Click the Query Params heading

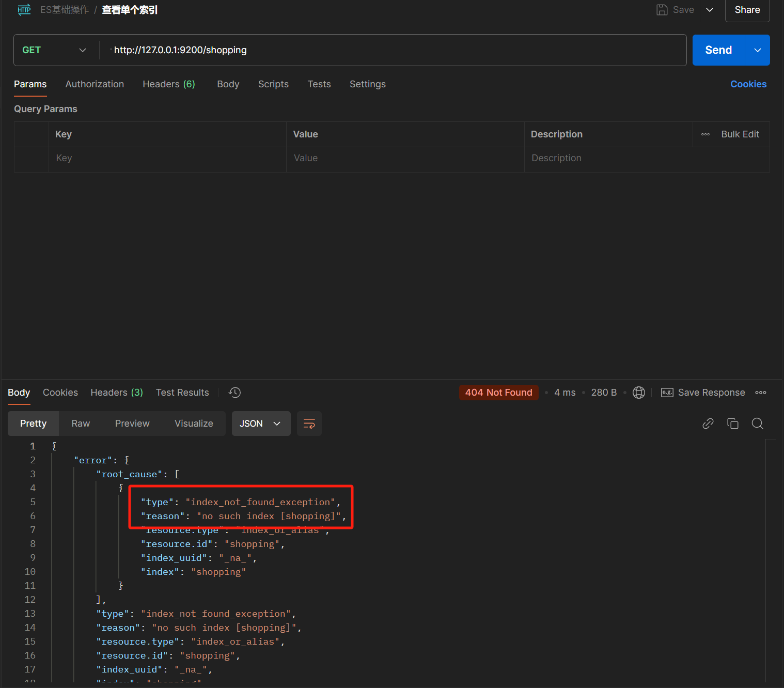click(x=45, y=109)
